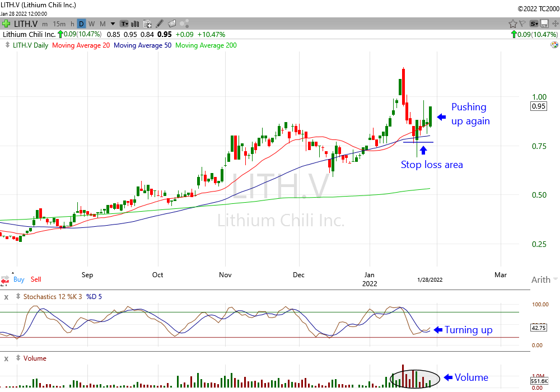Click the '+10.47%' percent change value
The image size is (560, 392).
(x=212, y=34)
